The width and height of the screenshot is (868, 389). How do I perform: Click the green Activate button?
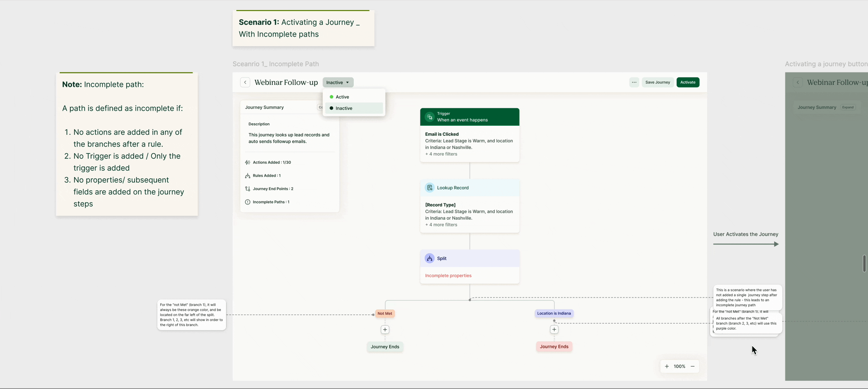tap(688, 82)
